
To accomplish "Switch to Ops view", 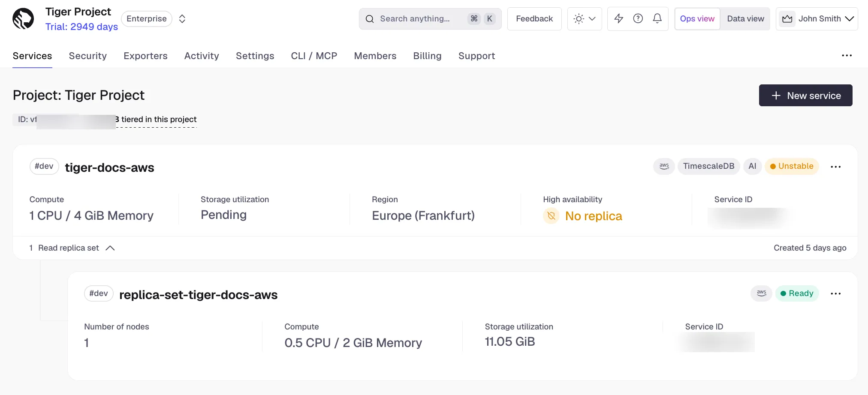I will pos(697,19).
